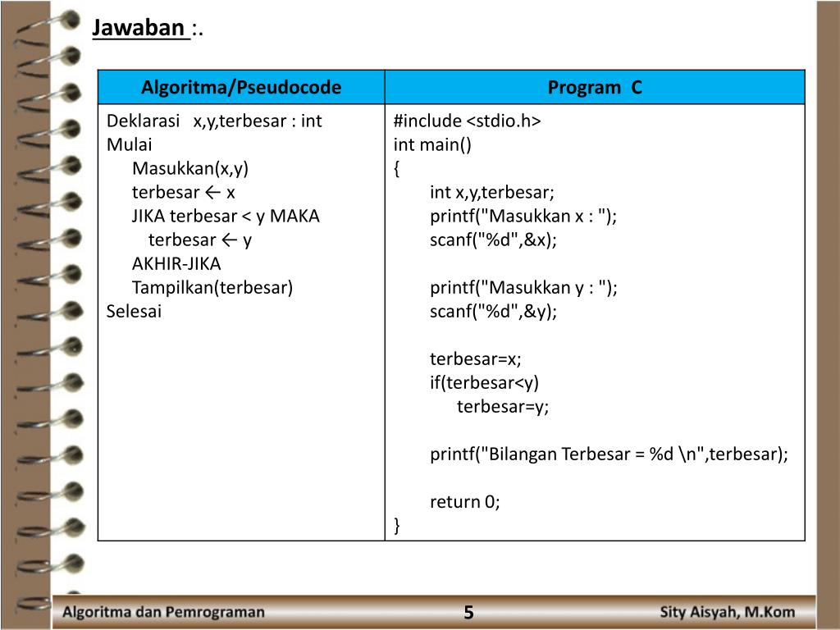Click the 'Selesai' pseudocode line
The height and width of the screenshot is (630, 840).
click(x=134, y=311)
